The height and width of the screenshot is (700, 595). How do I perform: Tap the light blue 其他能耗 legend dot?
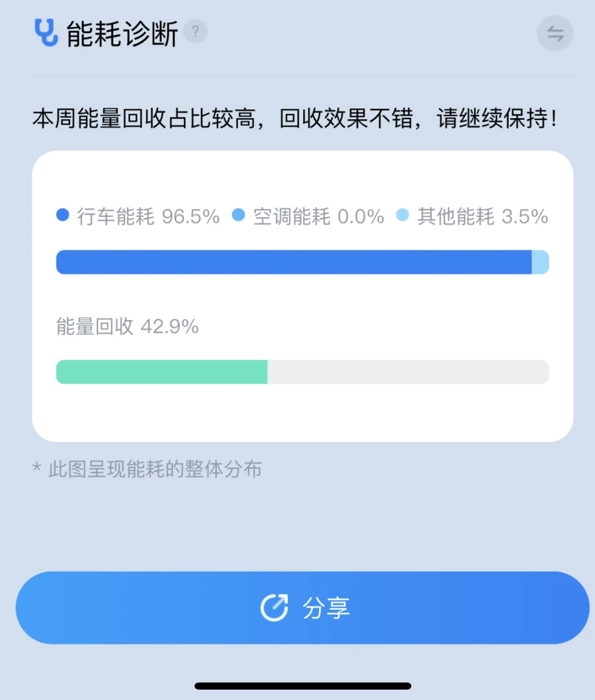tap(403, 215)
